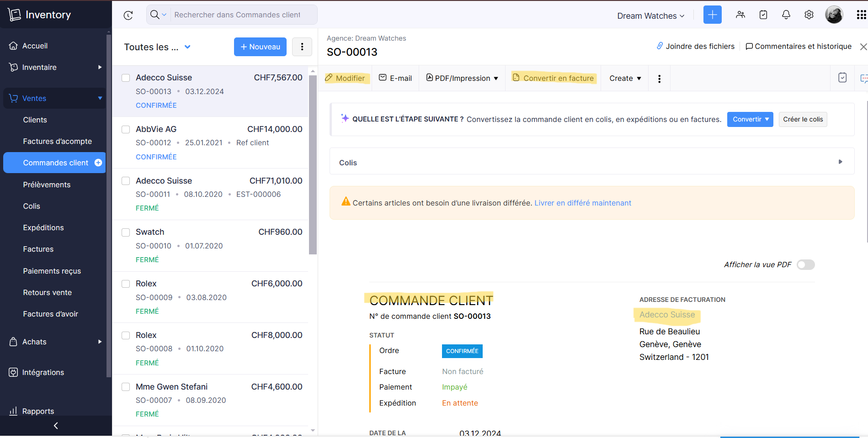Open the Adecco Suisse billing address link
868x438 pixels.
667,315
